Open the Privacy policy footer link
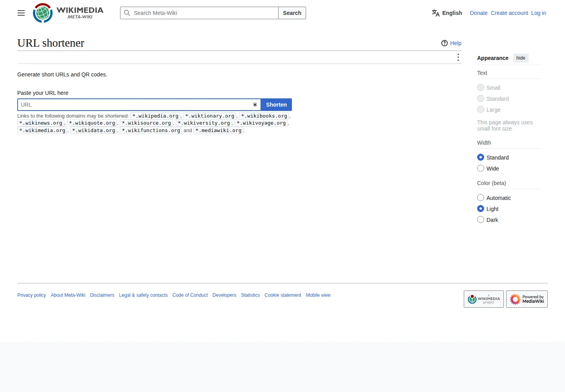Image resolution: width=565 pixels, height=392 pixels. point(31,295)
